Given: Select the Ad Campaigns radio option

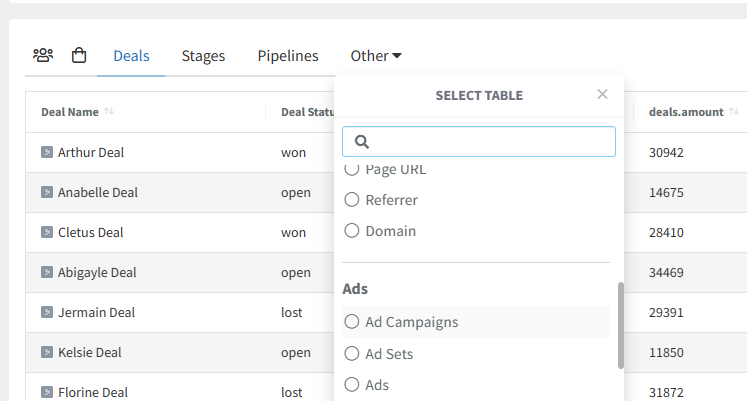Looking at the screenshot, I should tap(352, 322).
